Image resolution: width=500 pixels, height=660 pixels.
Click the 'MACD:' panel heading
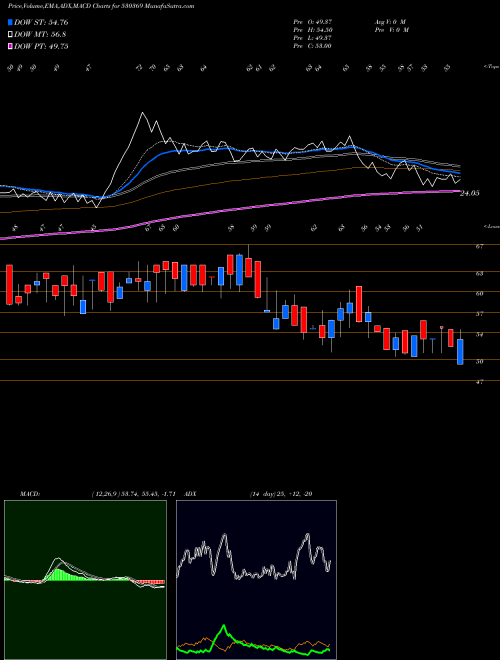[x=29, y=494]
